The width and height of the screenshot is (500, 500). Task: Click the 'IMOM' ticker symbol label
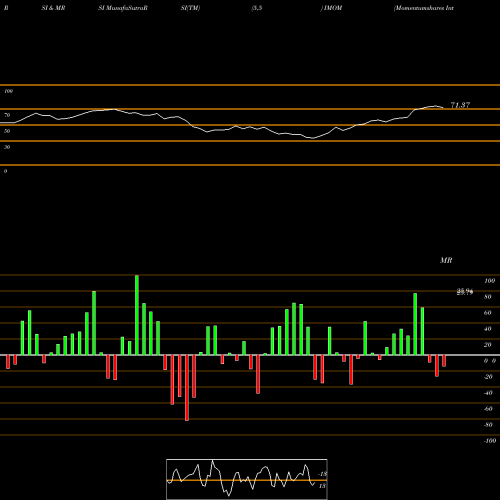[x=332, y=8]
